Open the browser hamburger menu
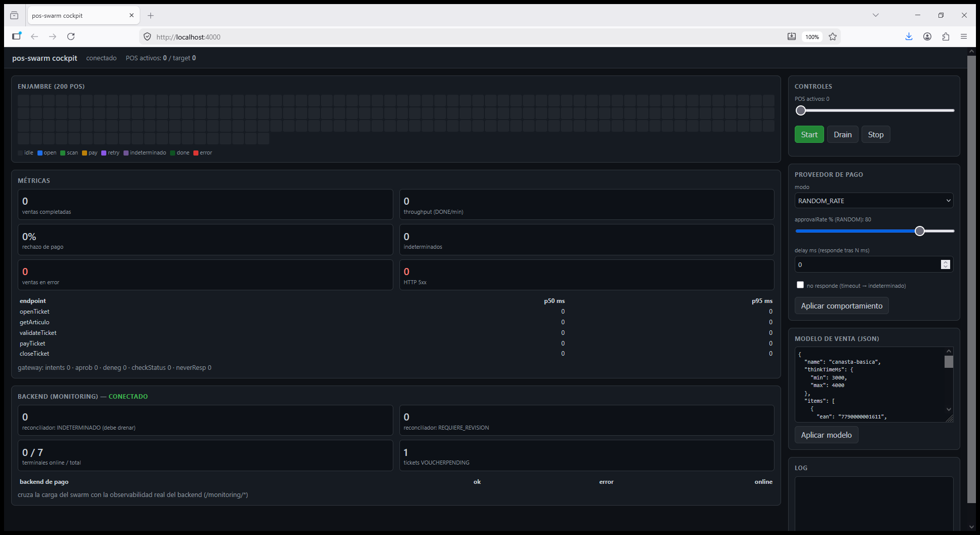Viewport: 980px width, 535px height. click(964, 36)
